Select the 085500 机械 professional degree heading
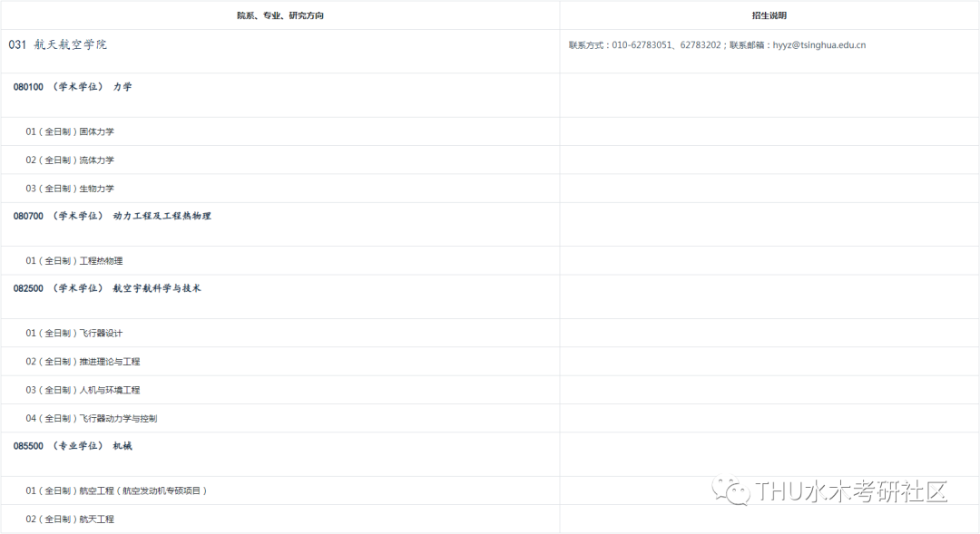Viewport: 980px width, 534px height. click(x=73, y=446)
